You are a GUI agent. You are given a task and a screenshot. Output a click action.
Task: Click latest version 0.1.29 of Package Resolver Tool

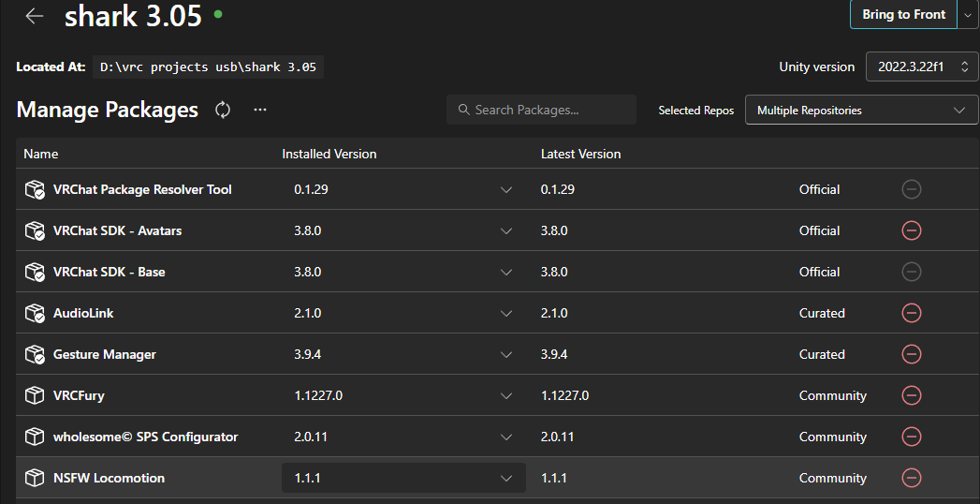(558, 189)
